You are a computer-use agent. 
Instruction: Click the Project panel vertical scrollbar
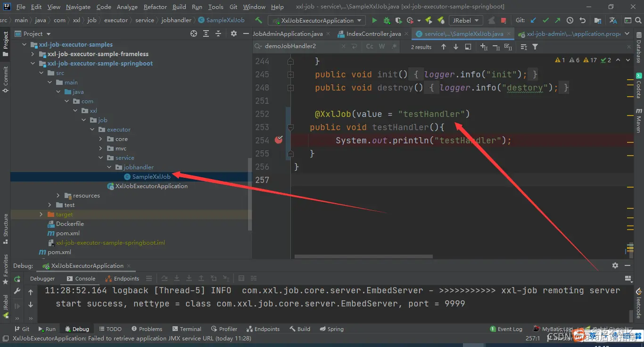(250, 193)
